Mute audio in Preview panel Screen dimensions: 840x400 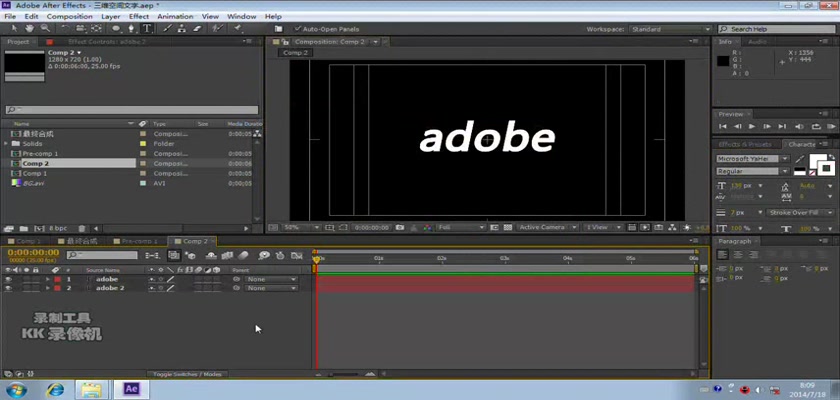coord(800,126)
